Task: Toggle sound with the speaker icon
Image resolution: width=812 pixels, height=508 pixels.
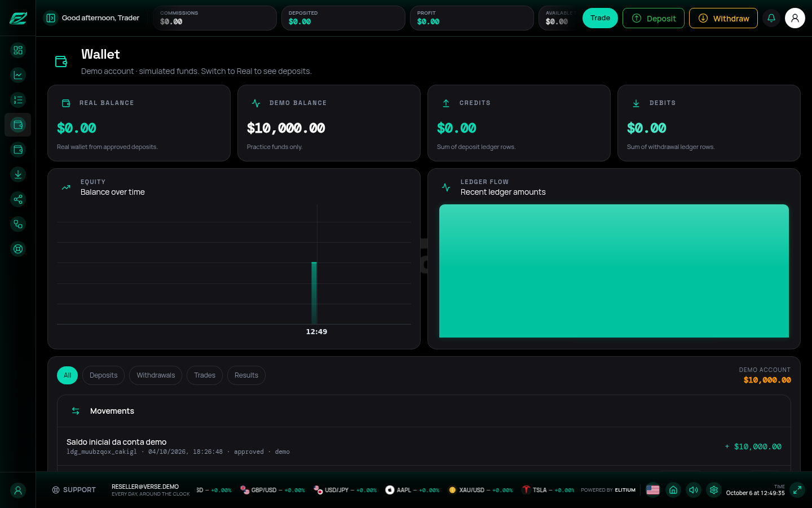Action: coord(694,490)
